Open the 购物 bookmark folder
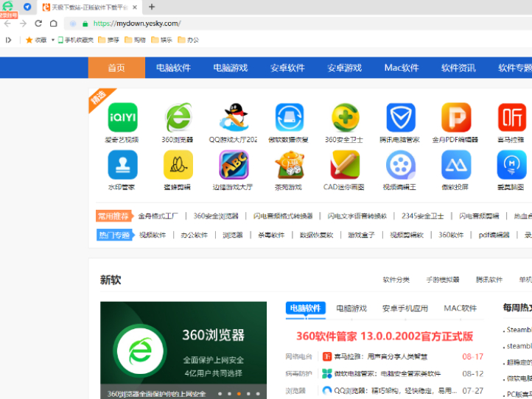 click(x=135, y=40)
